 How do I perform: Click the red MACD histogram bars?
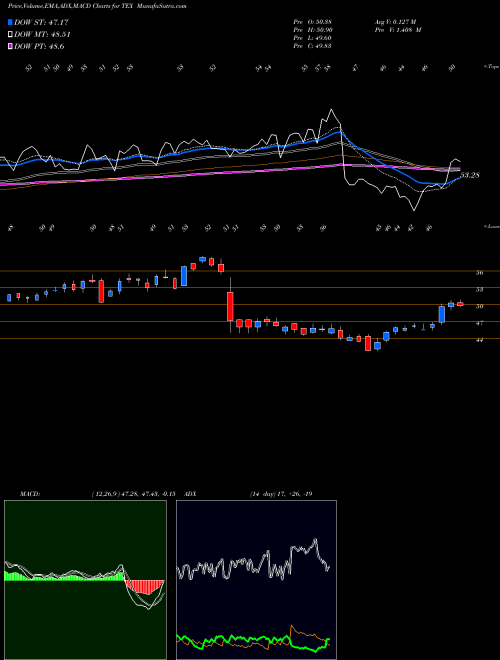click(145, 587)
